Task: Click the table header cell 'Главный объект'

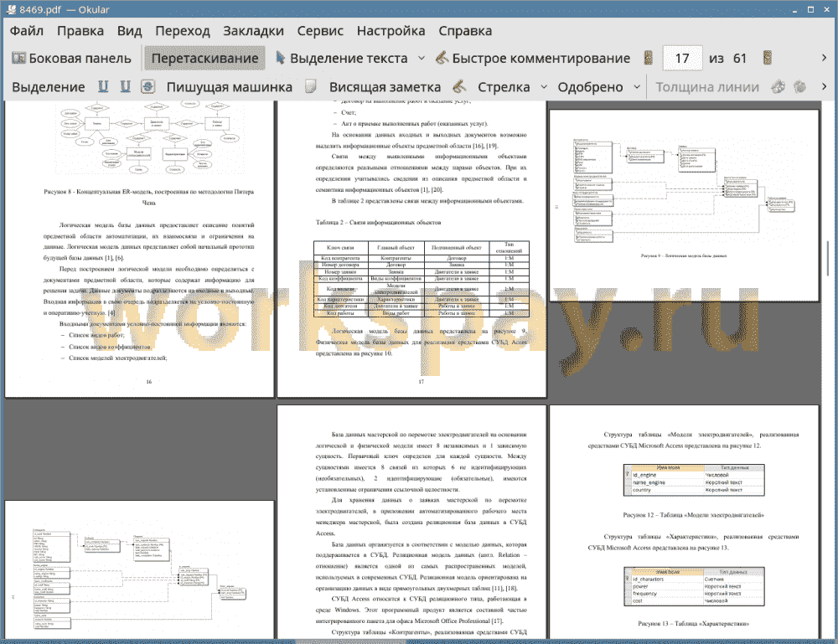Action: click(x=396, y=248)
